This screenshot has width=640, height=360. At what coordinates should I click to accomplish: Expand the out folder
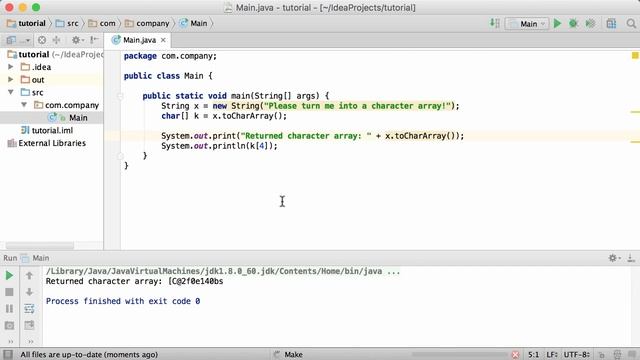pos(11,80)
